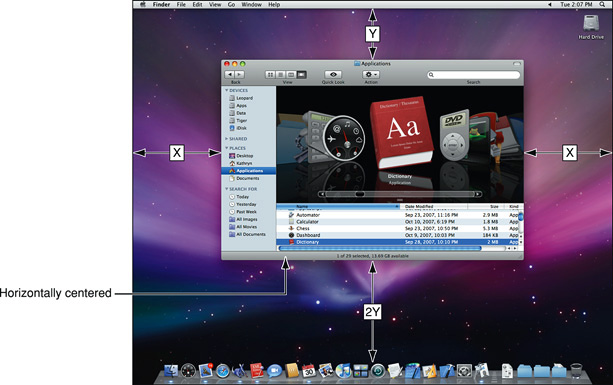The width and height of the screenshot is (613, 385).
Task: Click the Quick Look eye button
Action: tap(333, 74)
